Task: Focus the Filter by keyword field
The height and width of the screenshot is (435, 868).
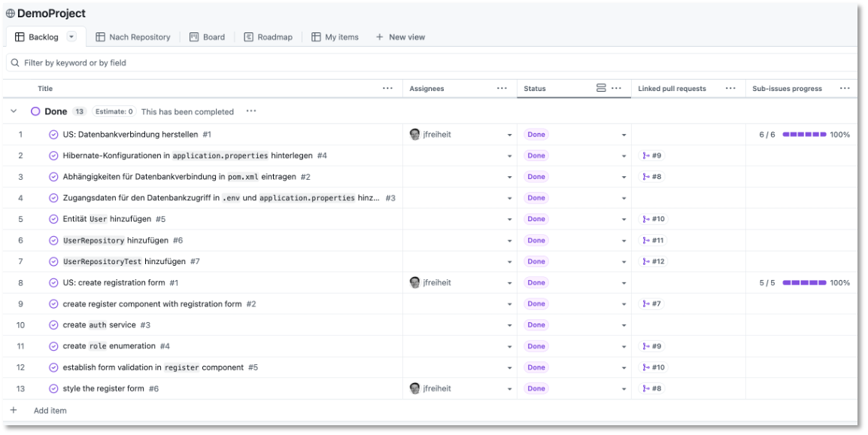Action: [432, 62]
